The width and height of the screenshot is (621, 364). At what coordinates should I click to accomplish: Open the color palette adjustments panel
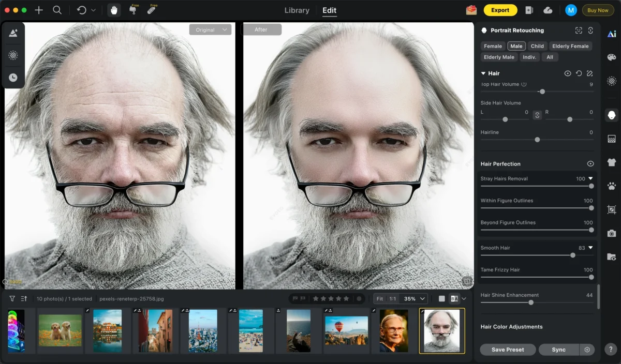coord(612,57)
